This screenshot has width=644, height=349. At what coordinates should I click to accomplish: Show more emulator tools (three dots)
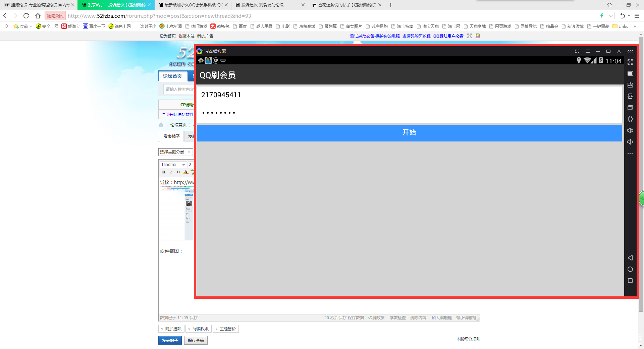point(630,153)
